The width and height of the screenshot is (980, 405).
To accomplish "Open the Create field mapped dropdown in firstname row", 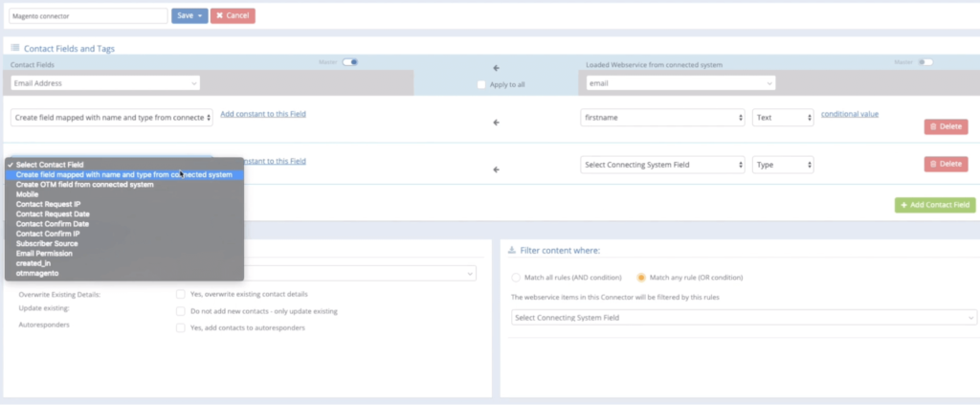I will point(112,118).
